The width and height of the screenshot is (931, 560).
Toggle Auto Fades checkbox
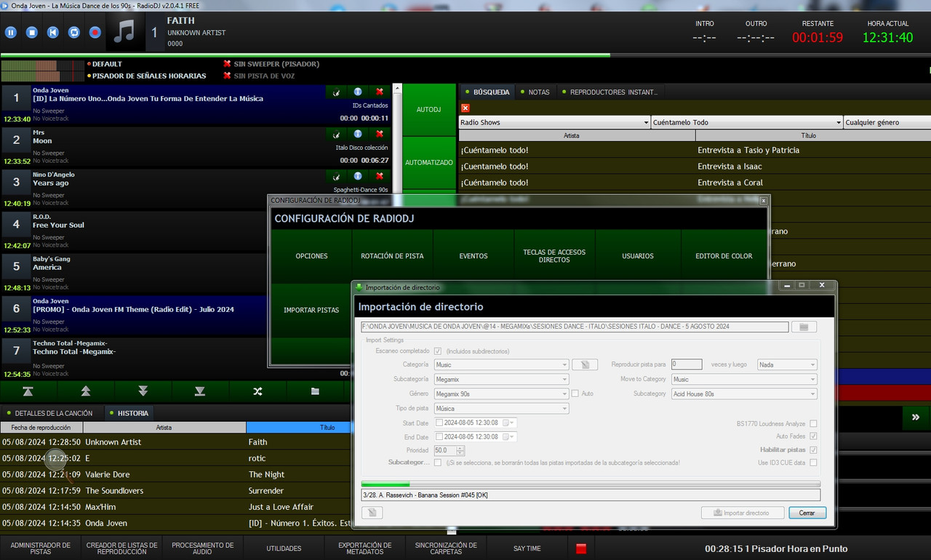pos(813,436)
